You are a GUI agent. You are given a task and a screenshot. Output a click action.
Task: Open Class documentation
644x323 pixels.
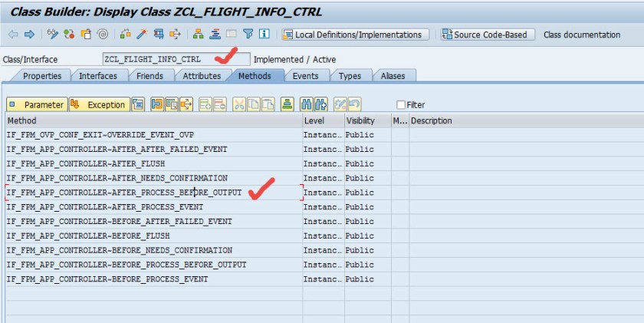582,35
